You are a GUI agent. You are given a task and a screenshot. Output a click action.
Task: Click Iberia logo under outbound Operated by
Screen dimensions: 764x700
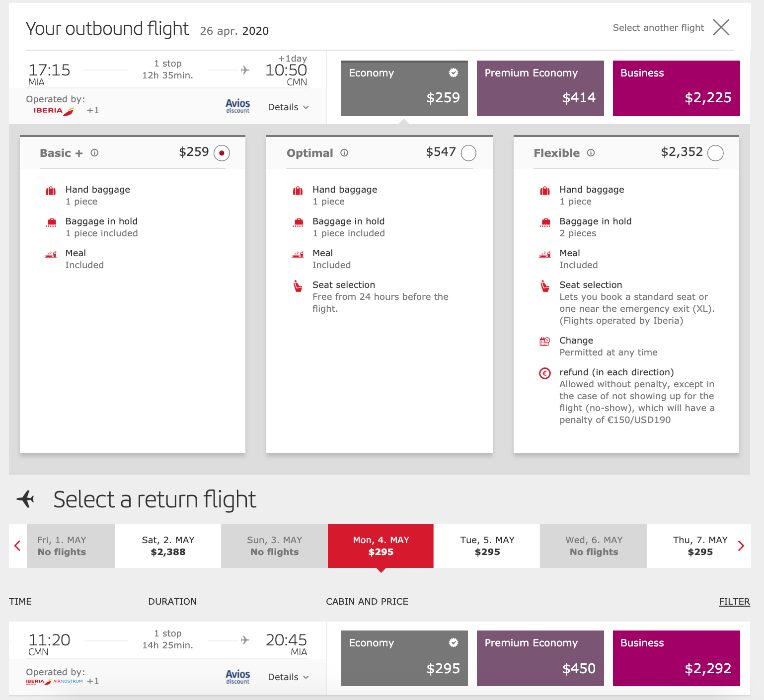click(x=54, y=111)
